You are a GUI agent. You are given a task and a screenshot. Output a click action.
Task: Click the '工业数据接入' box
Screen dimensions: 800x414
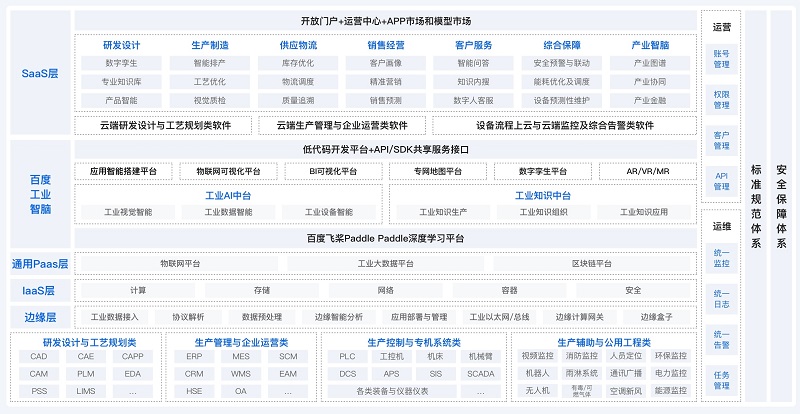[x=115, y=317]
